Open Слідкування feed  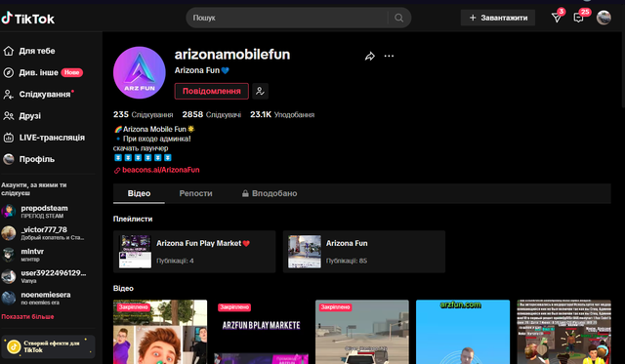[39, 95]
